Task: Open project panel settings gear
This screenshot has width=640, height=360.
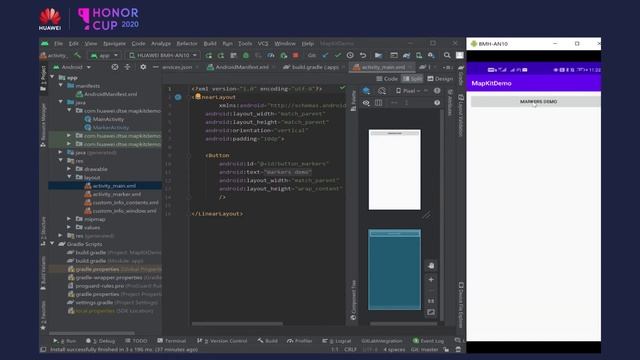Action: (143, 67)
